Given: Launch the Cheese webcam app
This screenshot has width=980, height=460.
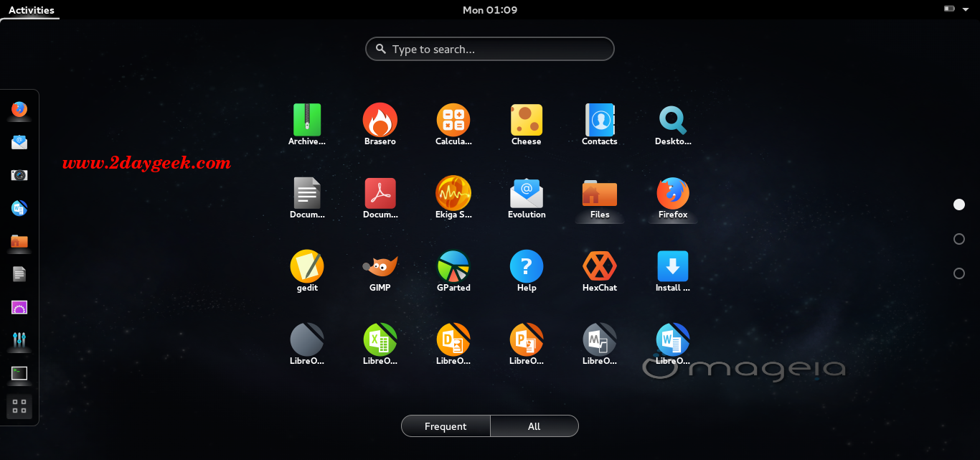Looking at the screenshot, I should 527,120.
